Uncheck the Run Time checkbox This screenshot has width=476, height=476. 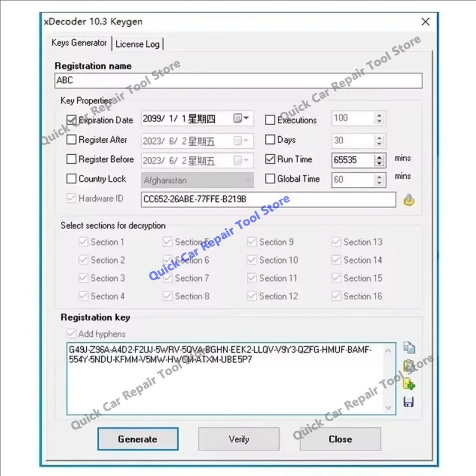point(270,159)
